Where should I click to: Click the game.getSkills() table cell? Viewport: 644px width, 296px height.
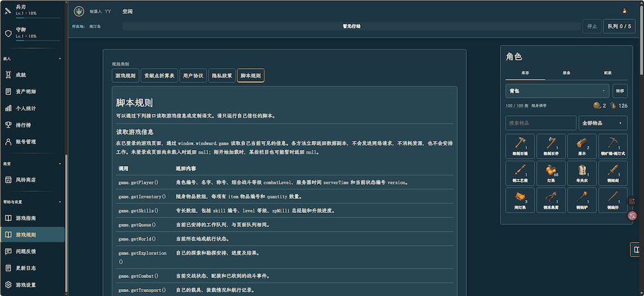tap(138, 210)
